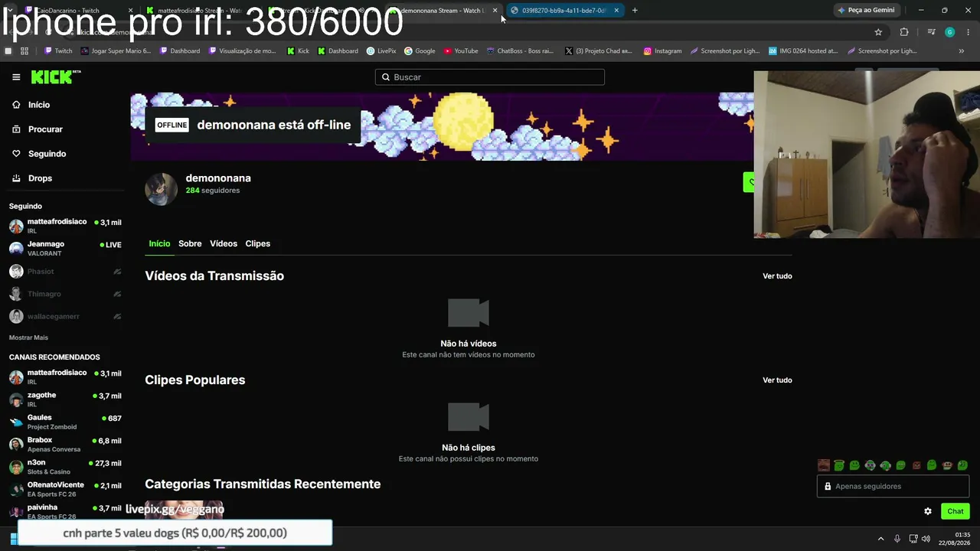Open the Twitch bookmark
The height and width of the screenshot is (551, 980).
coord(58,51)
